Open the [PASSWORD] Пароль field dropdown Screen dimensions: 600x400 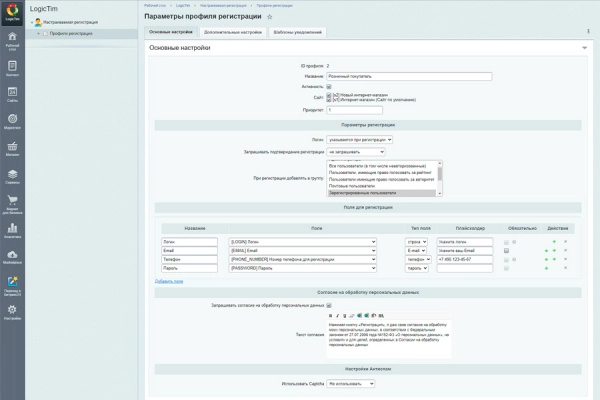[302, 268]
